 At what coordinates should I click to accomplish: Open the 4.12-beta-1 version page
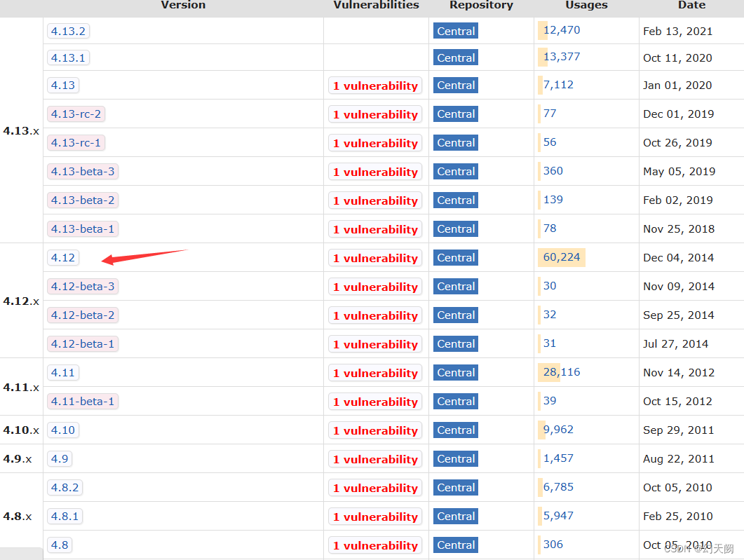pyautogui.click(x=83, y=343)
